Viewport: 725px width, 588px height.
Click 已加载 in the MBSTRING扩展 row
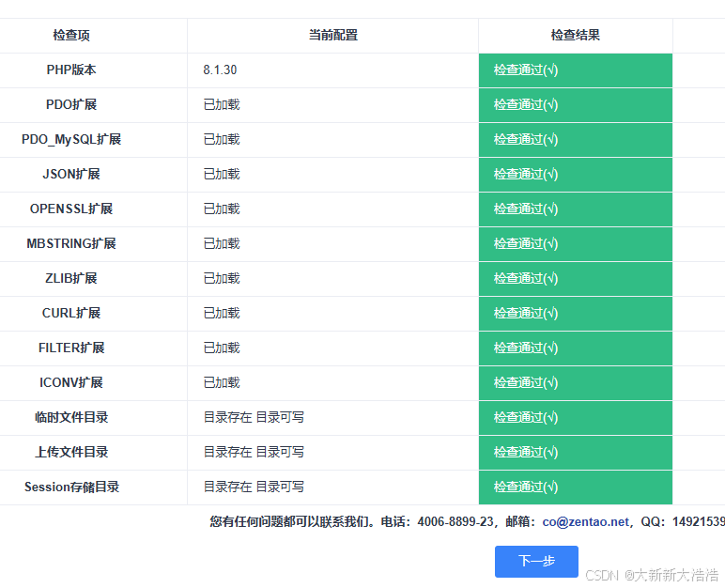[x=222, y=243]
